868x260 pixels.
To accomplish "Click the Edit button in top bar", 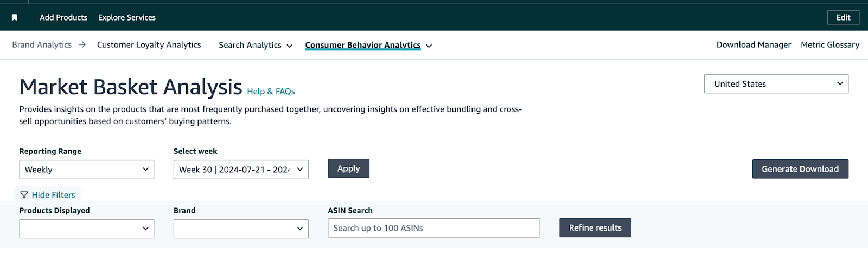I will click(x=844, y=17).
